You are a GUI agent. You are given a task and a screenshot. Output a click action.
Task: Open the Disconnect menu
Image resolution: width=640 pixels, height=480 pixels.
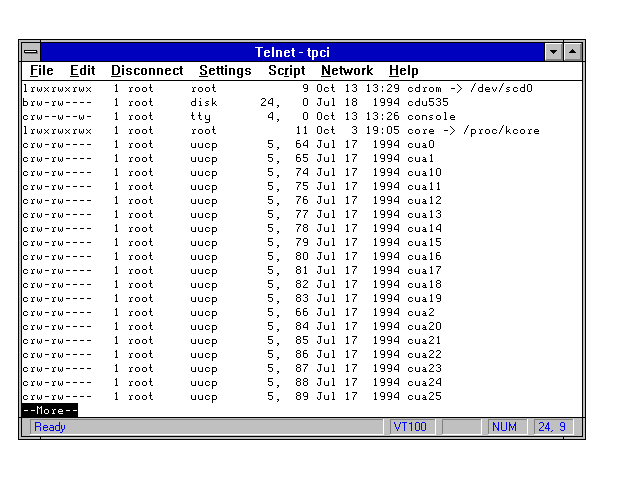tap(147, 71)
